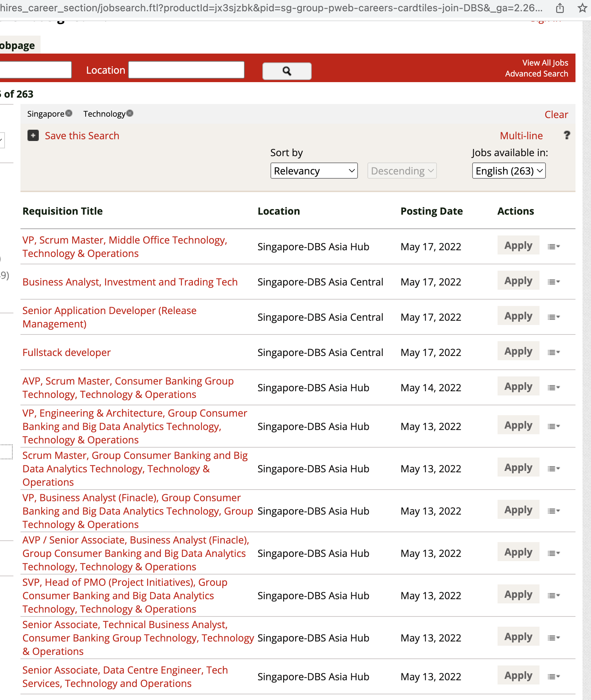The height and width of the screenshot is (700, 591).
Task: Open Senior Associate, Data Centre Engineer listing
Action: (125, 677)
